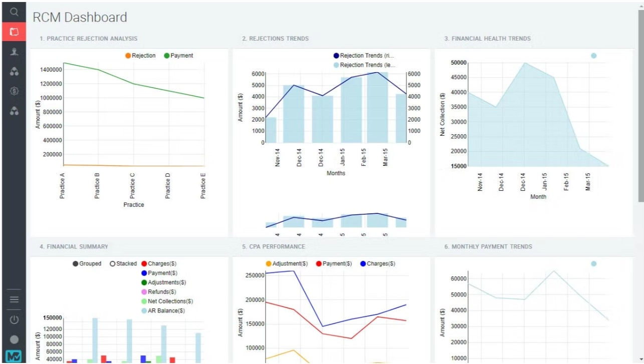Image resolution: width=644 pixels, height=364 pixels.
Task: Click the first group icon in the sidebar
Action: click(15, 71)
